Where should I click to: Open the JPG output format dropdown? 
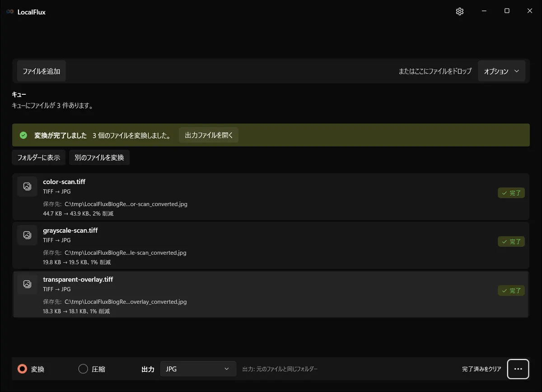pos(198,369)
